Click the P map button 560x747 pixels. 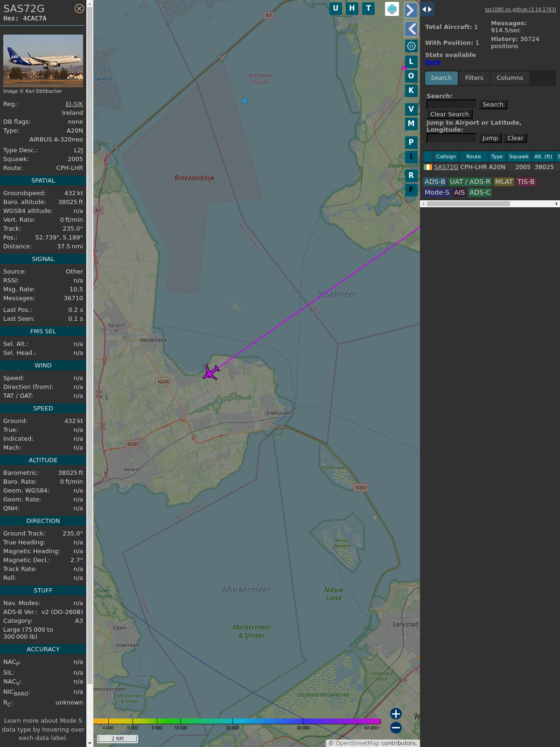pyautogui.click(x=411, y=142)
